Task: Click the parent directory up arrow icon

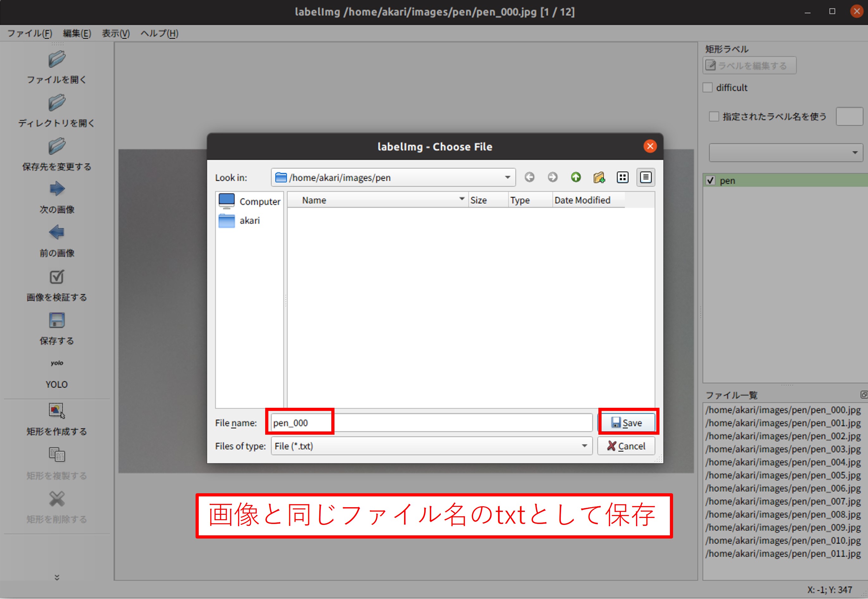Action: click(575, 177)
